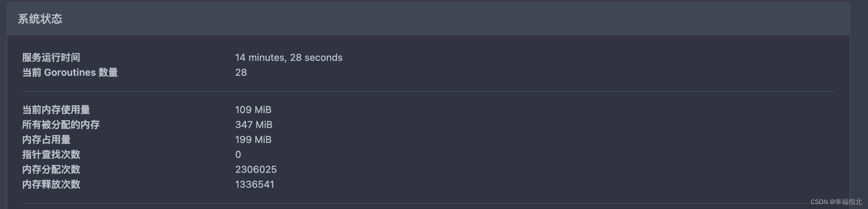Select the 指针查找次数 label
Viewport: 868px width, 209px height.
tap(51, 155)
